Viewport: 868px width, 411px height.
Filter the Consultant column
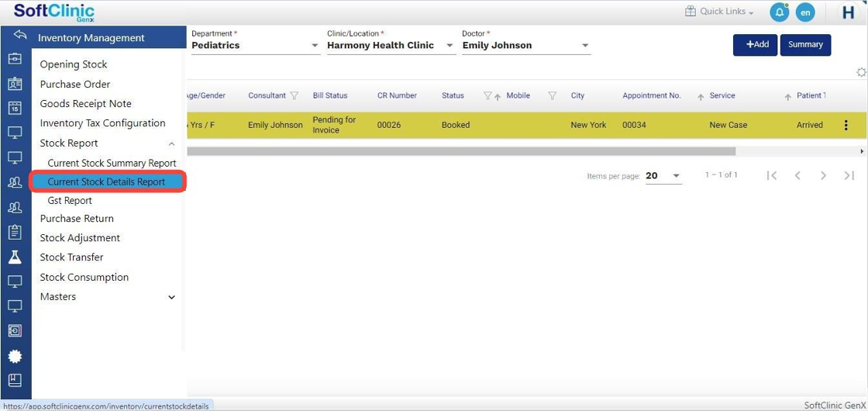(x=294, y=96)
